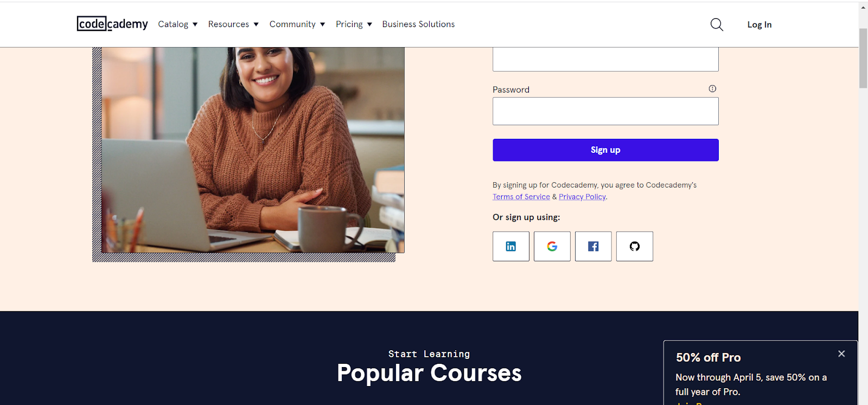
Task: Open the Terms of Service link
Action: 521,197
